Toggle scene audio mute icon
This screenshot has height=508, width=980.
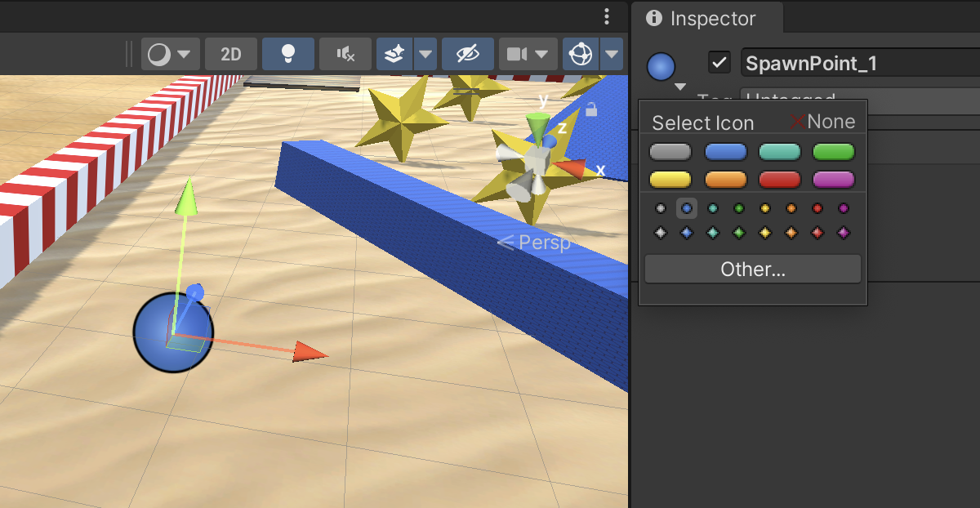[x=345, y=55]
